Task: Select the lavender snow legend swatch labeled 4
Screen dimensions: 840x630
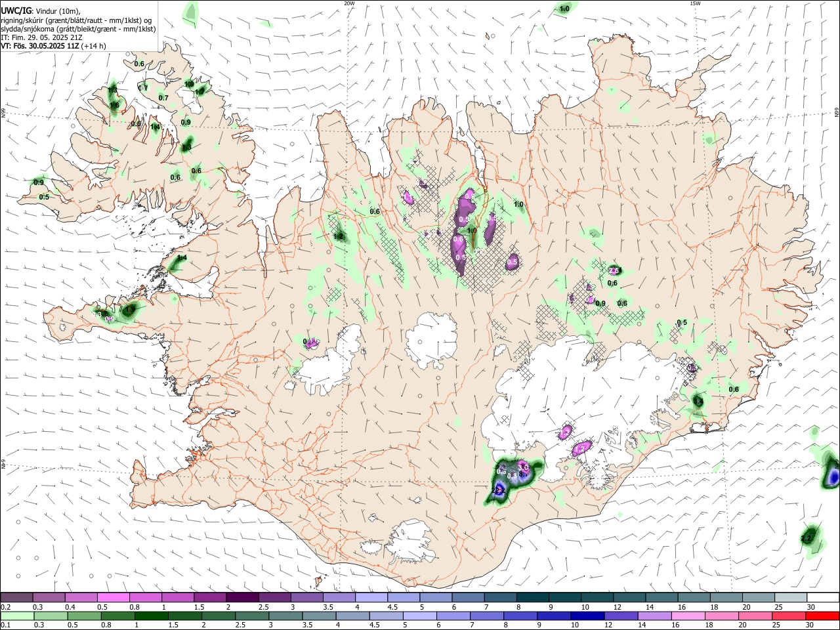Action: (371, 597)
